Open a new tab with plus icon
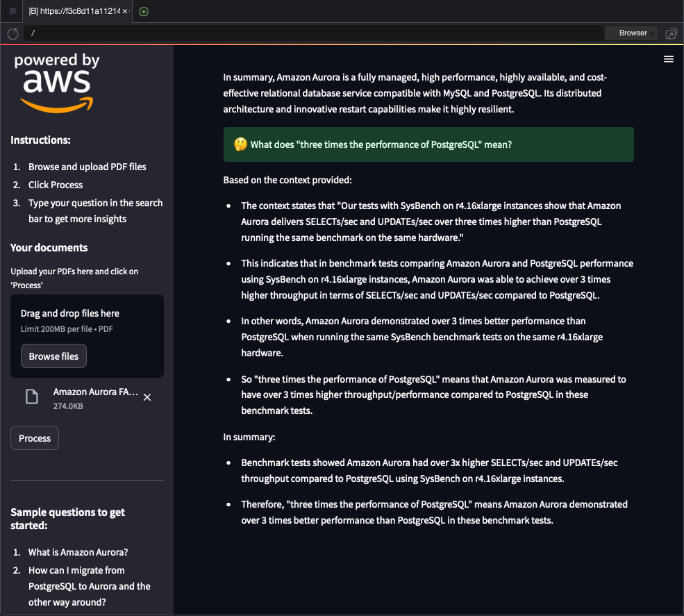684x616 pixels. click(x=144, y=11)
